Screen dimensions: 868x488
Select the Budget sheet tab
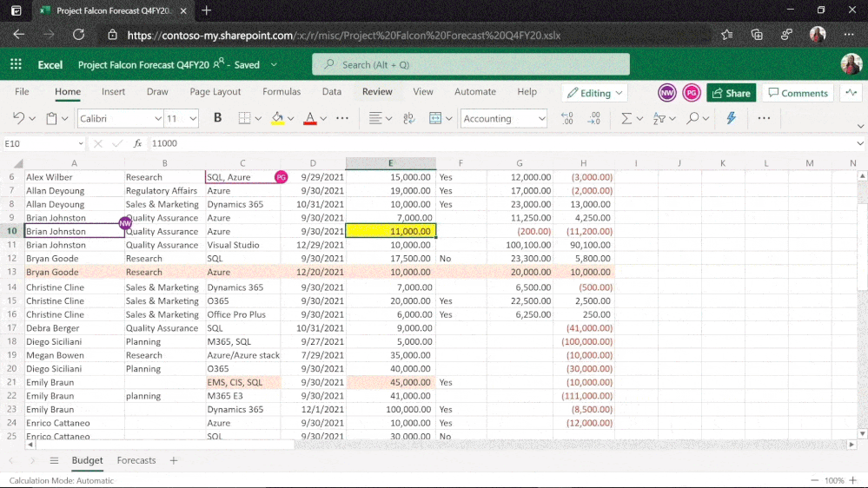pyautogui.click(x=87, y=460)
